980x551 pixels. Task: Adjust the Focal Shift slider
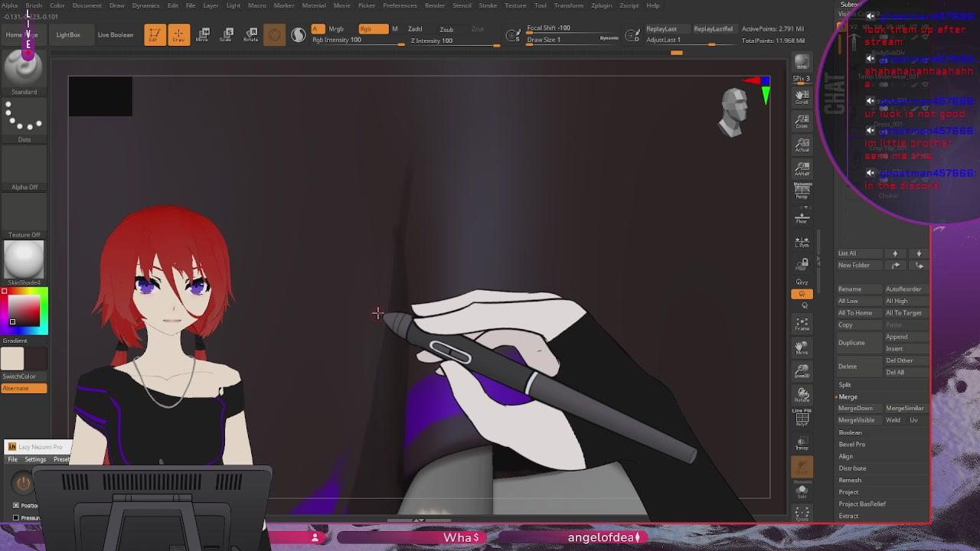[x=573, y=28]
